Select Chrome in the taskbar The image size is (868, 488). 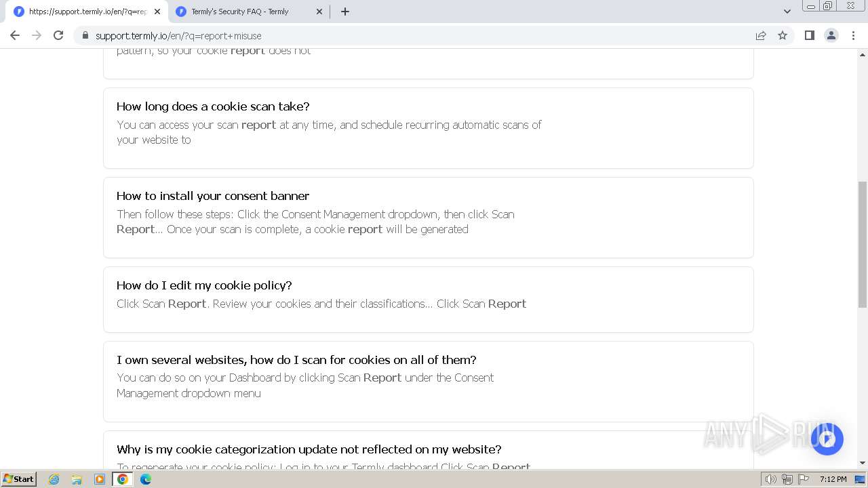pyautogui.click(x=123, y=479)
